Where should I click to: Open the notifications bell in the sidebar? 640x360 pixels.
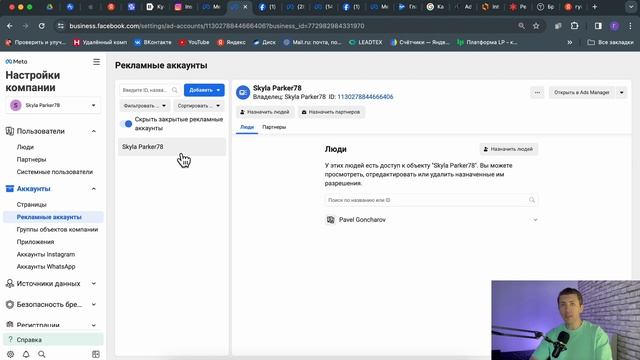[x=26, y=354]
